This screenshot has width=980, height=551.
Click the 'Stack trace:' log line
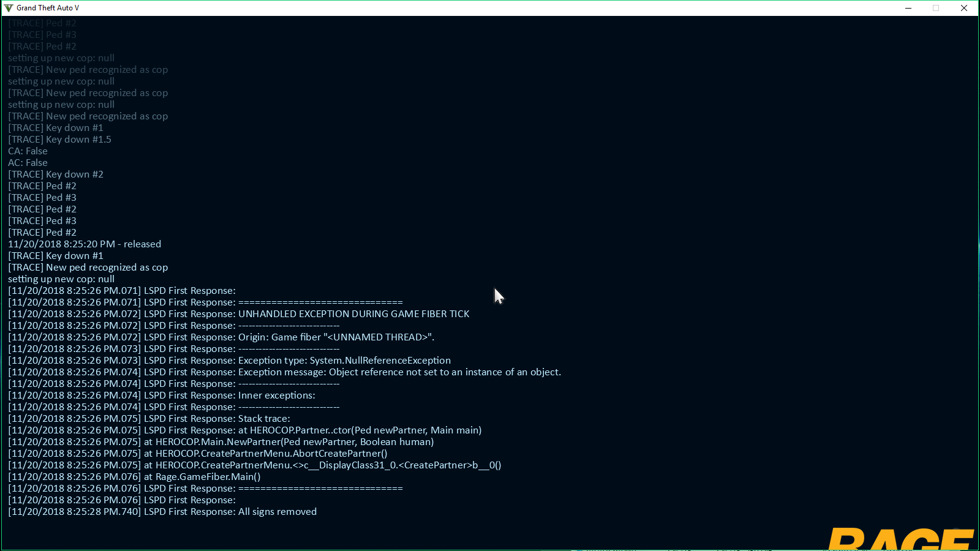(x=149, y=419)
